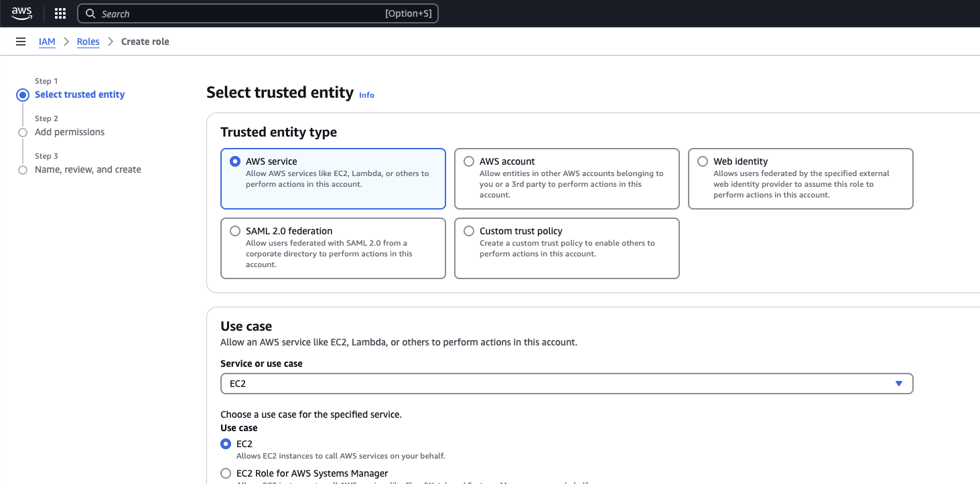Image resolution: width=980 pixels, height=484 pixels.
Task: Open the Service or use case dropdown
Action: click(x=567, y=384)
